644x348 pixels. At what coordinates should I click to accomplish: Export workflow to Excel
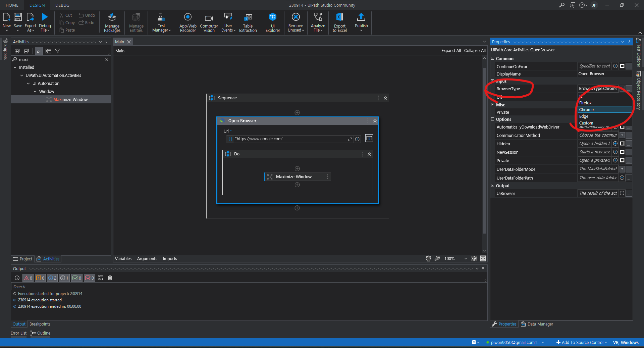click(339, 22)
